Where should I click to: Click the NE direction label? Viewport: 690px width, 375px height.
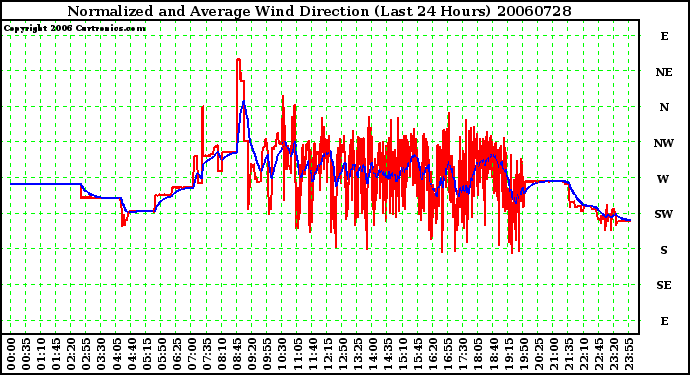(x=664, y=72)
